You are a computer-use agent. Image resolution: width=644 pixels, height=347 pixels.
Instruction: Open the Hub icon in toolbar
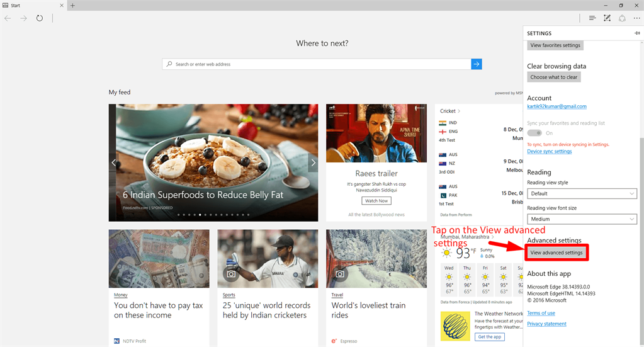[x=592, y=18]
